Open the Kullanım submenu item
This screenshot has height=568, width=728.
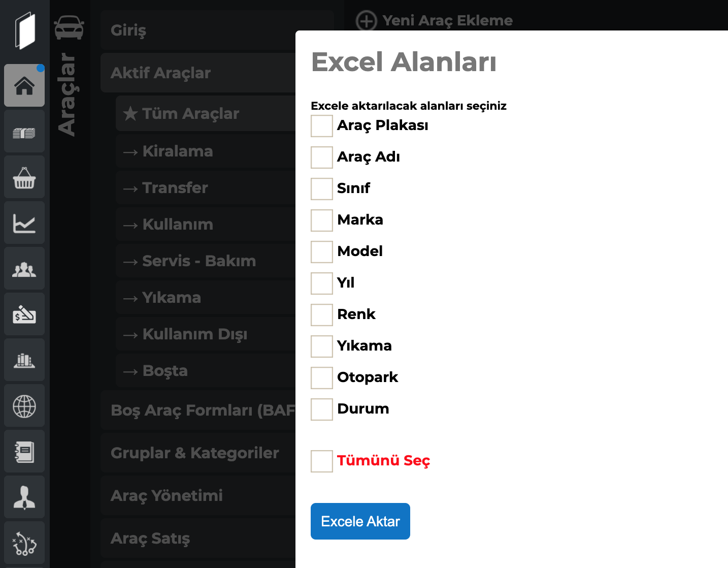point(206,224)
